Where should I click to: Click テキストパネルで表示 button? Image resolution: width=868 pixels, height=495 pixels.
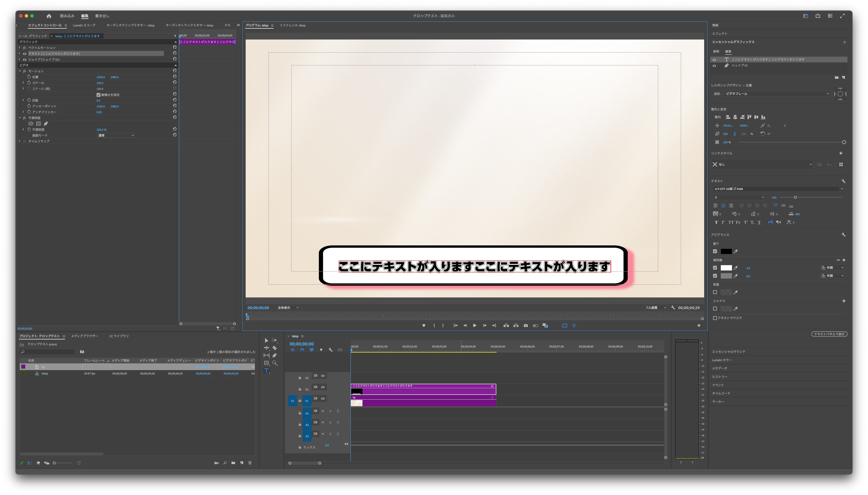click(829, 334)
